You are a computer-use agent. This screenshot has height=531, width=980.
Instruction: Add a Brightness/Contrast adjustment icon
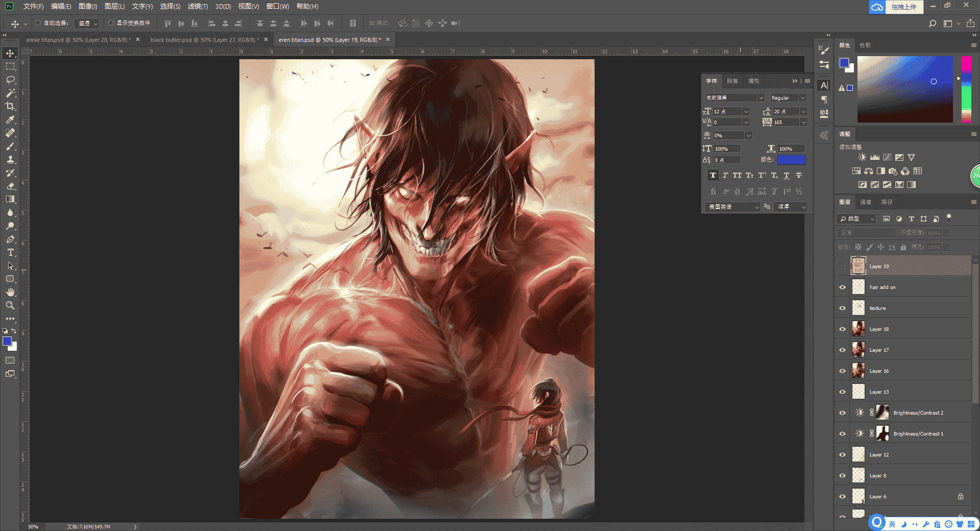(862, 157)
